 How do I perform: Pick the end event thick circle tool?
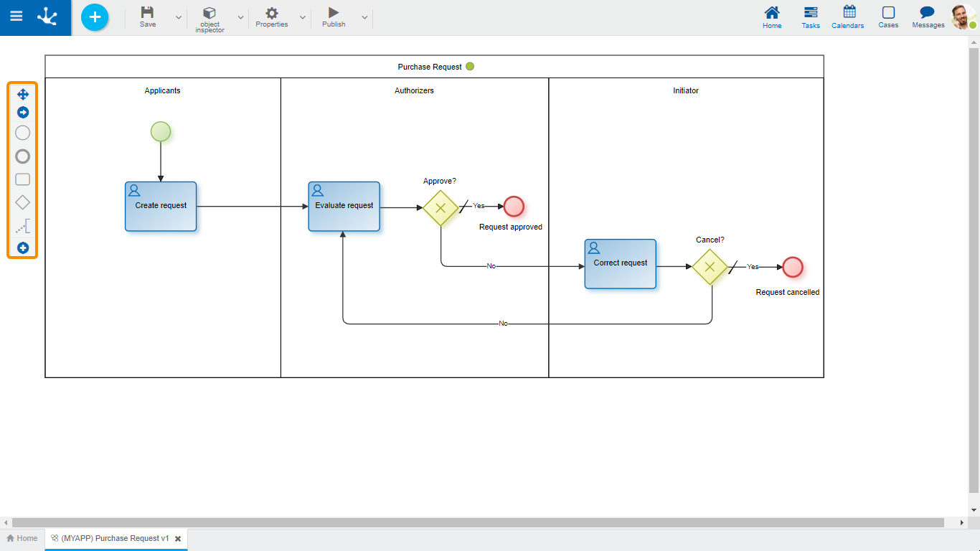(x=23, y=156)
